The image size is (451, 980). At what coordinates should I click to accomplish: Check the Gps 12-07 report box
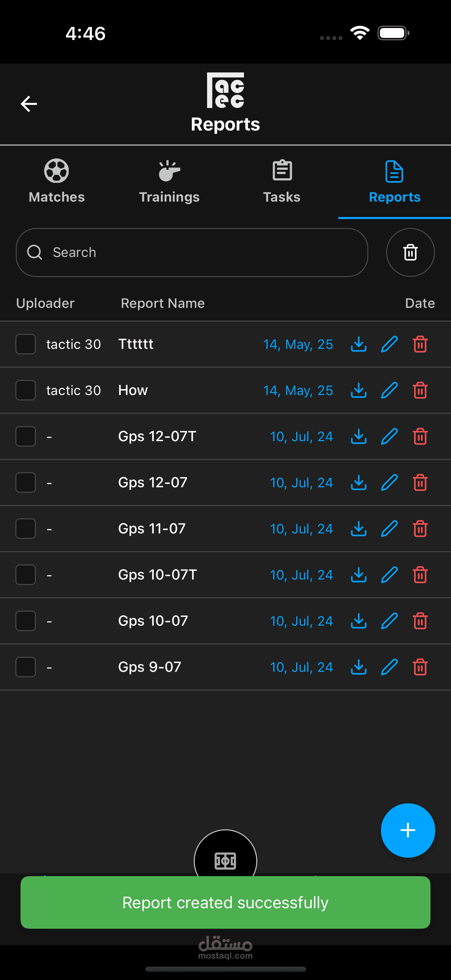click(x=26, y=483)
